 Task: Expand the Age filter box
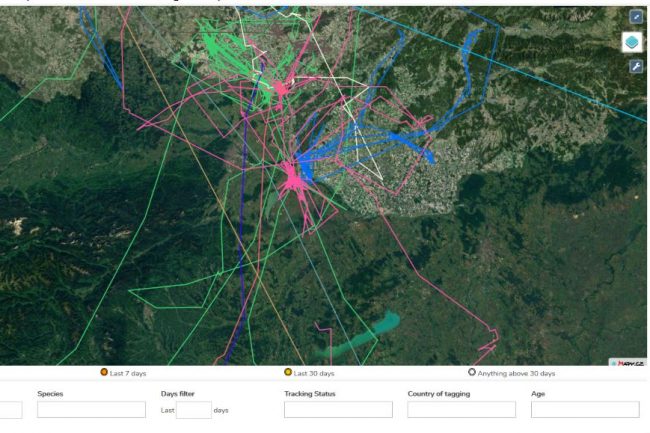coord(584,410)
